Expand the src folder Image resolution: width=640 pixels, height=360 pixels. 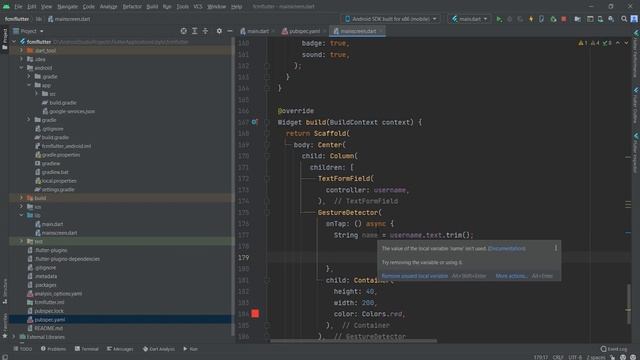click(37, 94)
